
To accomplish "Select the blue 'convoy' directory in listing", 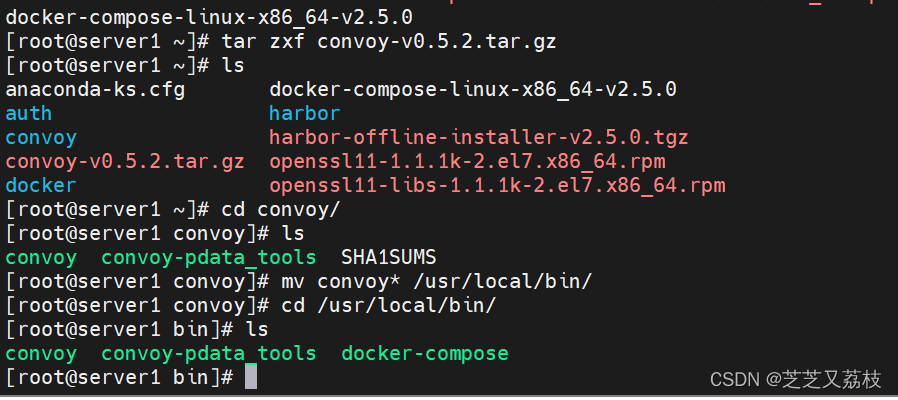I will (41, 138).
